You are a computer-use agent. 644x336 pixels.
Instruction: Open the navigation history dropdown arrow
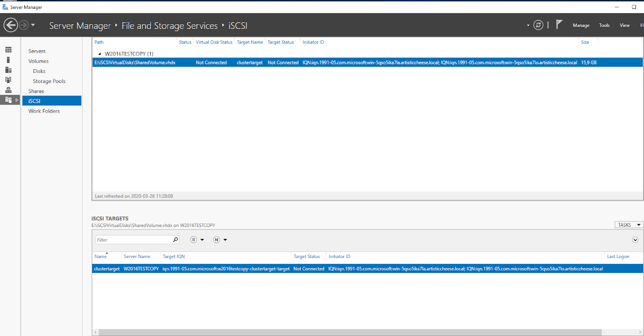[33, 25]
